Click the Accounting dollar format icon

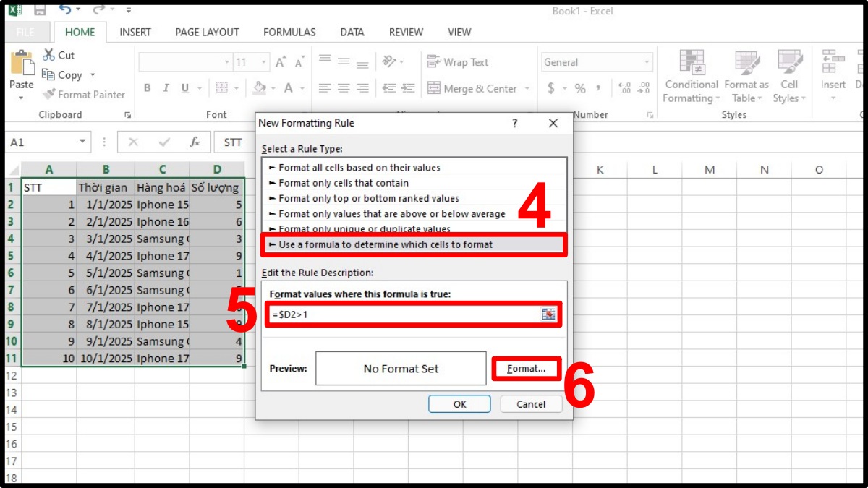[551, 88]
